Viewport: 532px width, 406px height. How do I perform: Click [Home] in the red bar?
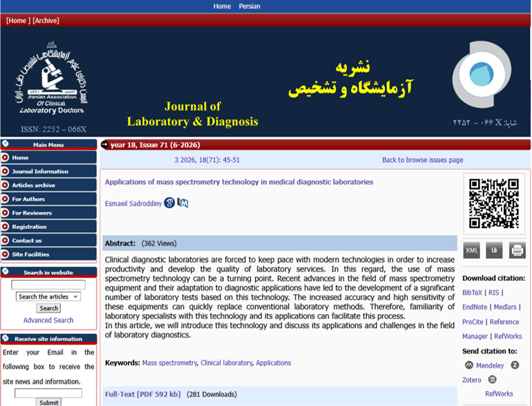pos(18,20)
